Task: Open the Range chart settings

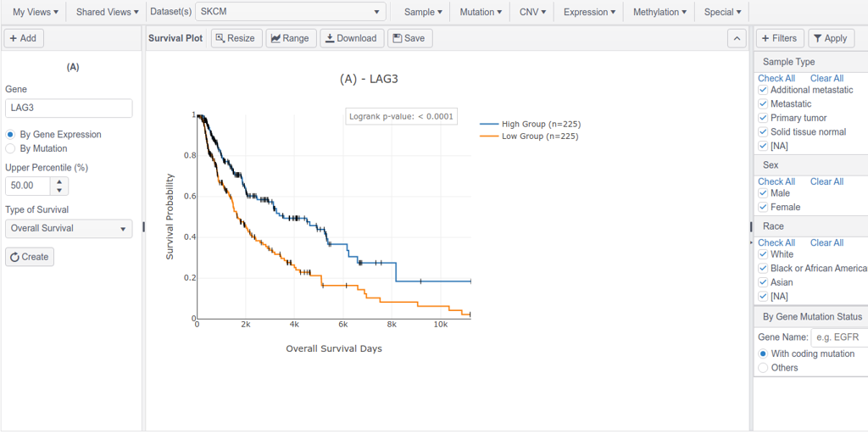Action: click(291, 38)
